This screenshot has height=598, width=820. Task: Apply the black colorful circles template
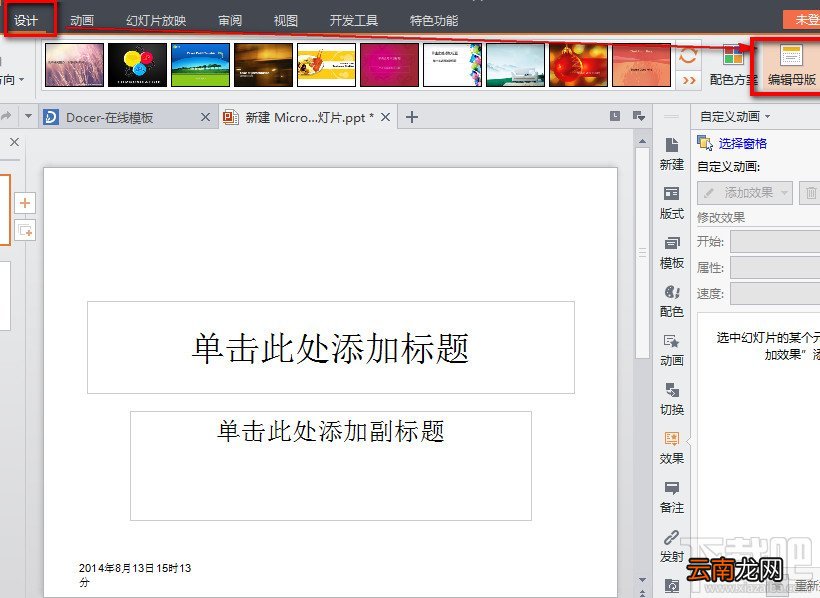point(138,65)
